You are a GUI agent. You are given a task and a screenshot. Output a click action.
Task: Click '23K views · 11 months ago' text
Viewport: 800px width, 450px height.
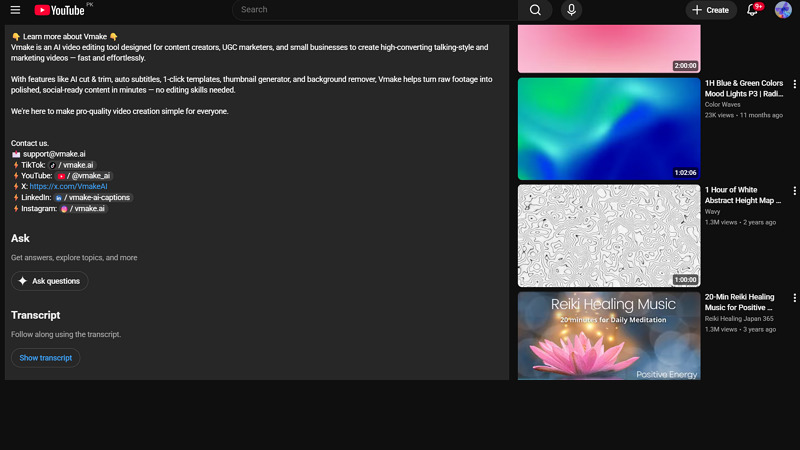(x=743, y=115)
